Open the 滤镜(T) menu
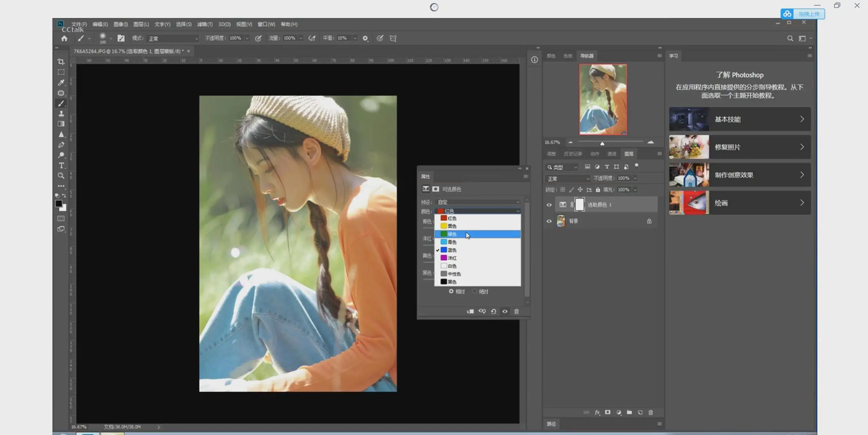 [205, 24]
